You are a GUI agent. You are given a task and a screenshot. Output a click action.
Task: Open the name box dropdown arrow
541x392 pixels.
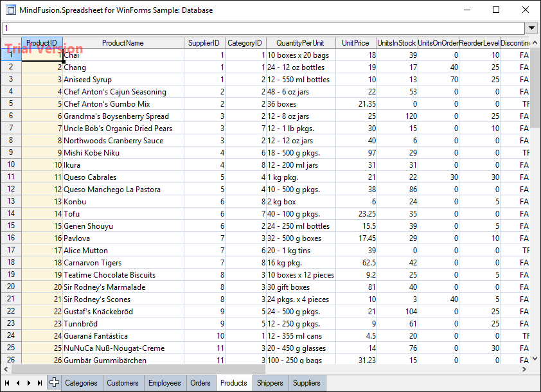531,28
